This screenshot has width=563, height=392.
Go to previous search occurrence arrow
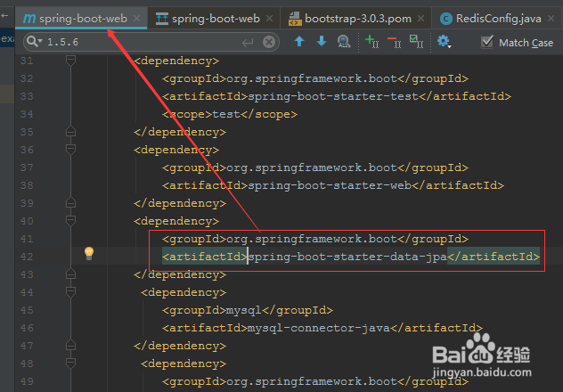point(299,41)
